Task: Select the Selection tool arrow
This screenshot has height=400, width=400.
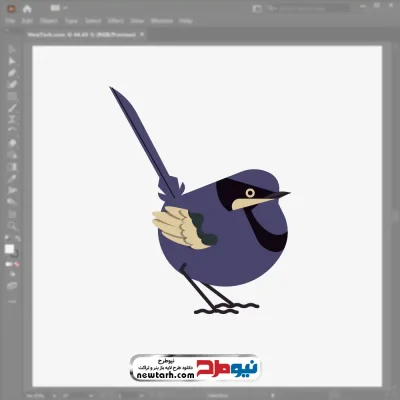Action: click(12, 49)
